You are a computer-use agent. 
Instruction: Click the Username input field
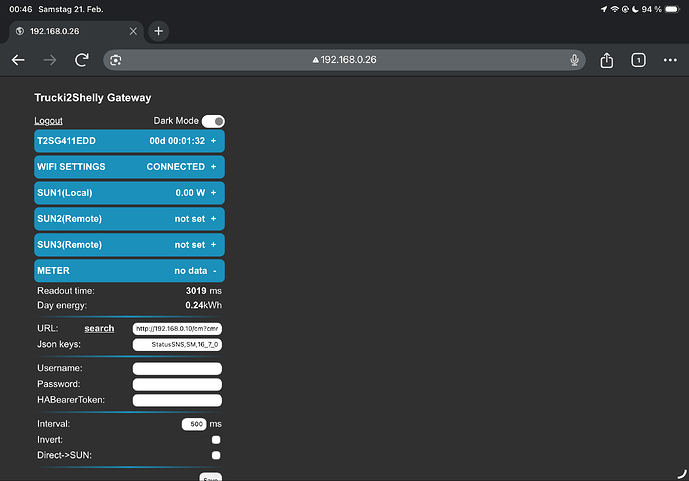pos(177,369)
